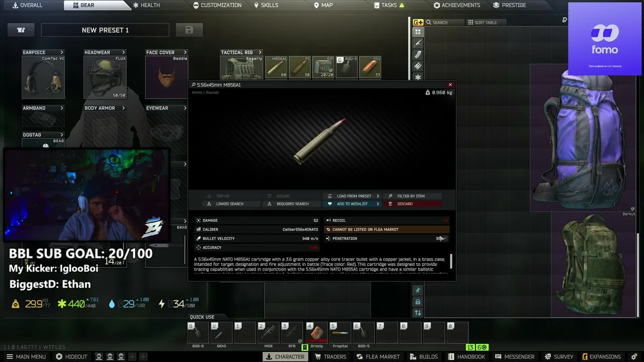Expand the Dogtag slot arrow
Image resolution: width=644 pixels, height=362 pixels.
tap(62, 135)
